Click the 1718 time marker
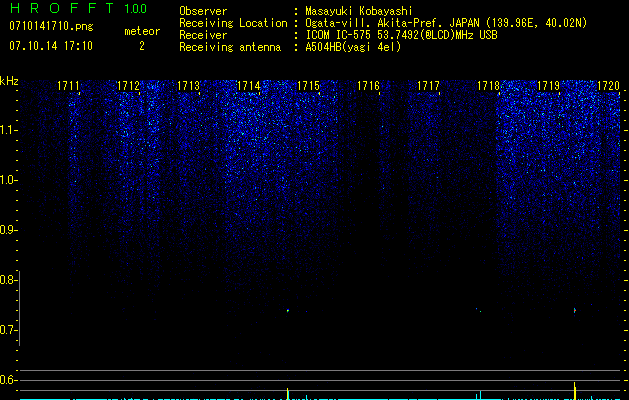This screenshot has height=400, width=629. 489,86
